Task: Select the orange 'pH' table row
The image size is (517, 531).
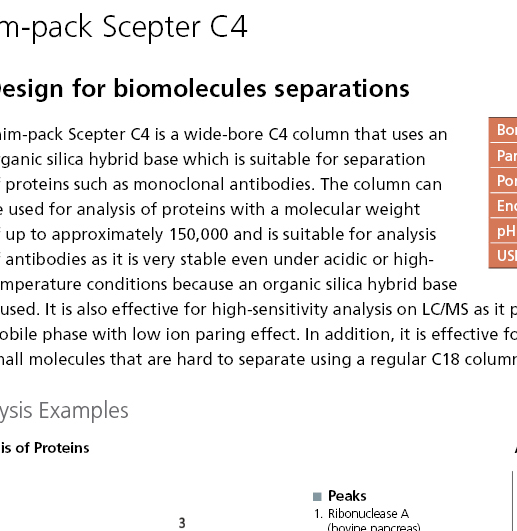Action: click(503, 230)
